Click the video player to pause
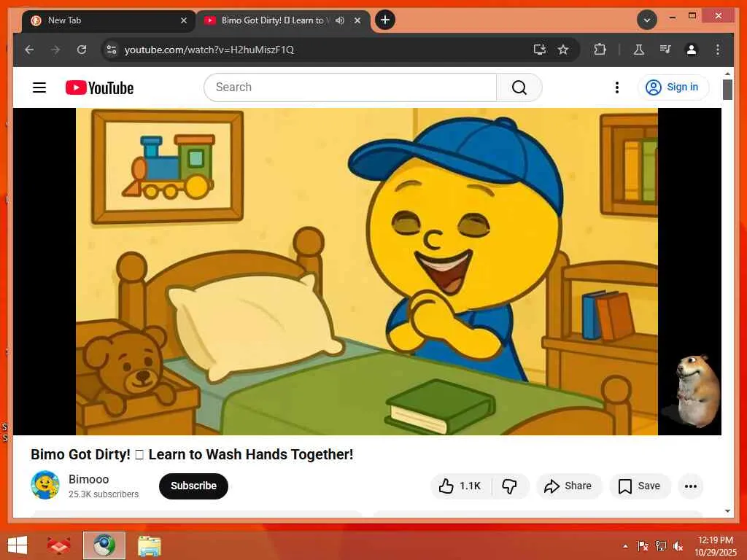The width and height of the screenshot is (747, 560). point(367,271)
